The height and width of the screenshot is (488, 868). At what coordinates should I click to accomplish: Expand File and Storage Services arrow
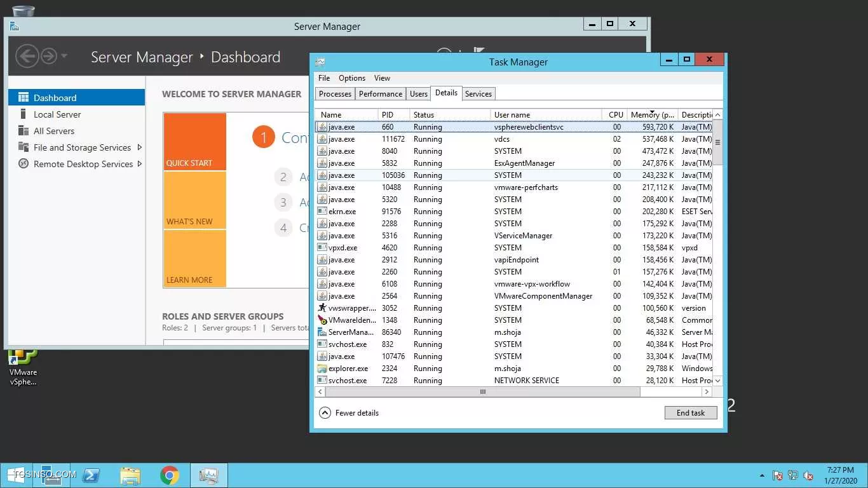pyautogui.click(x=139, y=147)
